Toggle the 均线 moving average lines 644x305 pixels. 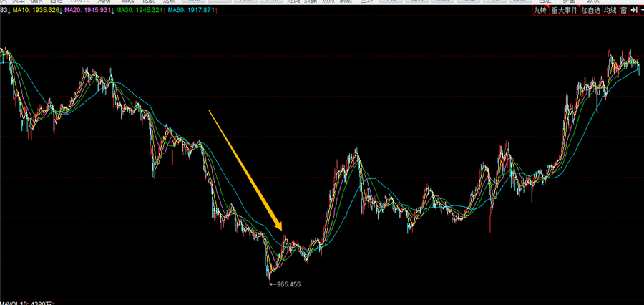click(x=610, y=11)
